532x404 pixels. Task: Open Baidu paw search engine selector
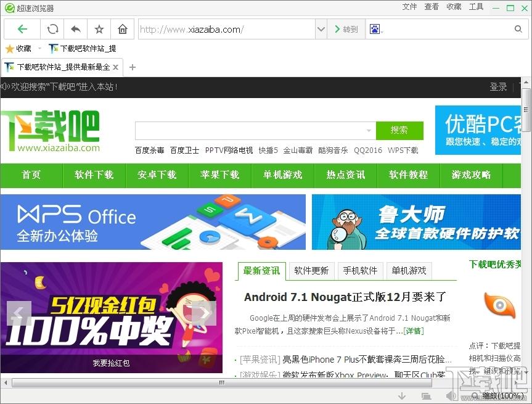(376, 29)
